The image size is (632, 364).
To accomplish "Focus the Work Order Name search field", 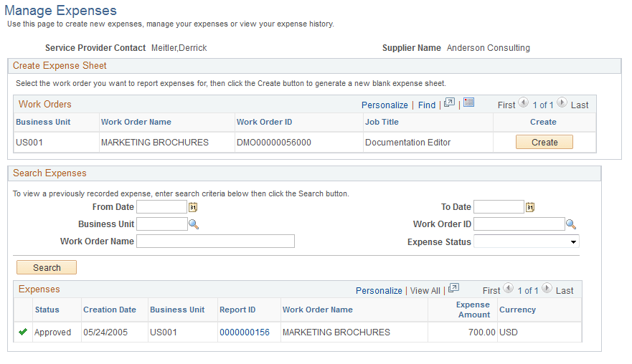I will [216, 241].
